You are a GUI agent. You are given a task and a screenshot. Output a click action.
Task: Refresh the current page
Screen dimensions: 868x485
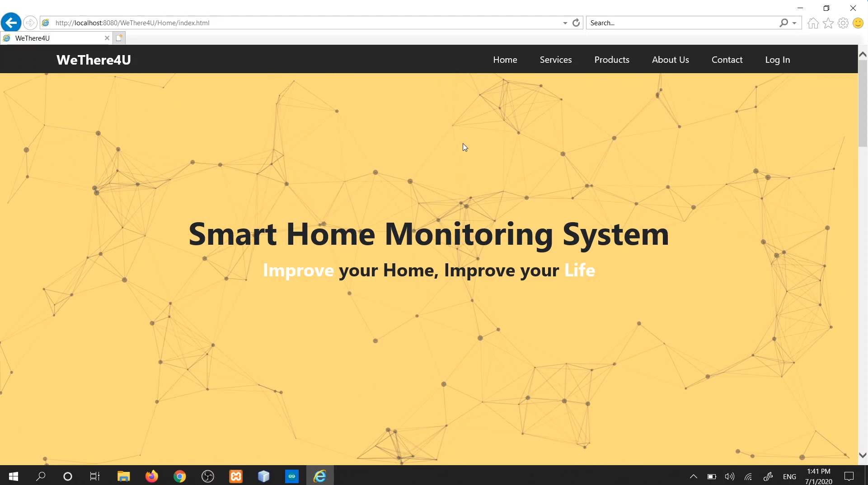pyautogui.click(x=576, y=23)
